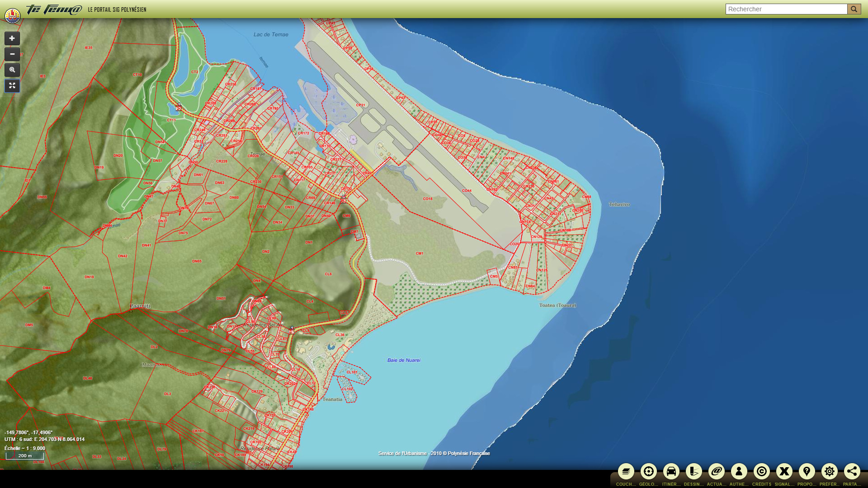Zoom out with the minus button
The image size is (868, 488).
(x=12, y=54)
